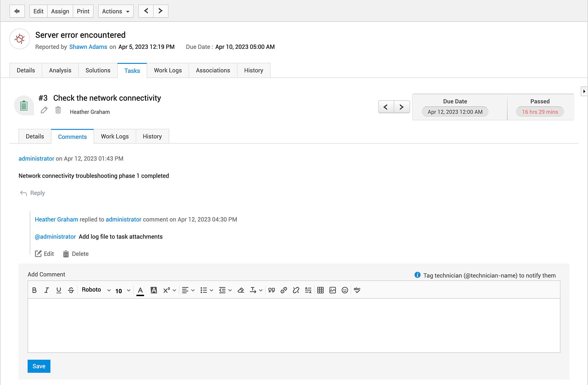Click the pencil icon to edit task #3
Image resolution: width=588 pixels, height=385 pixels.
pos(44,110)
